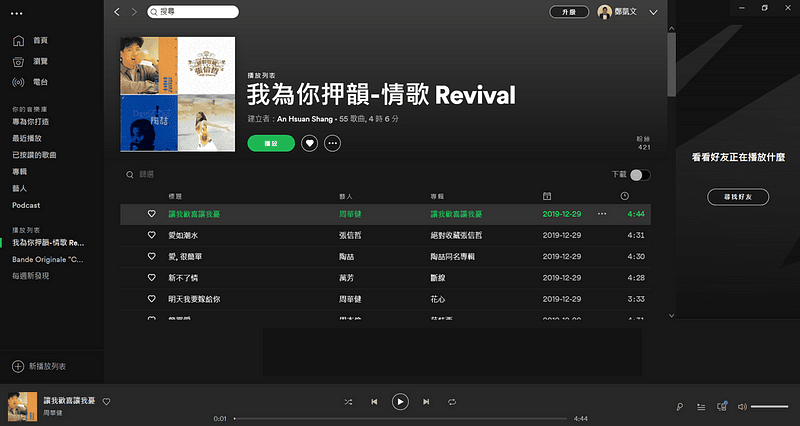Go forward with the right arrow

pyautogui.click(x=134, y=12)
